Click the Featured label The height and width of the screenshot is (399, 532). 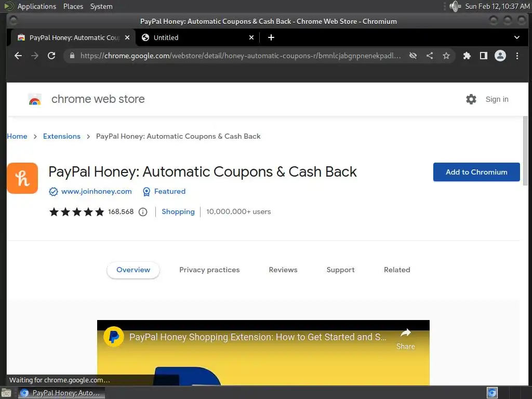click(x=170, y=191)
